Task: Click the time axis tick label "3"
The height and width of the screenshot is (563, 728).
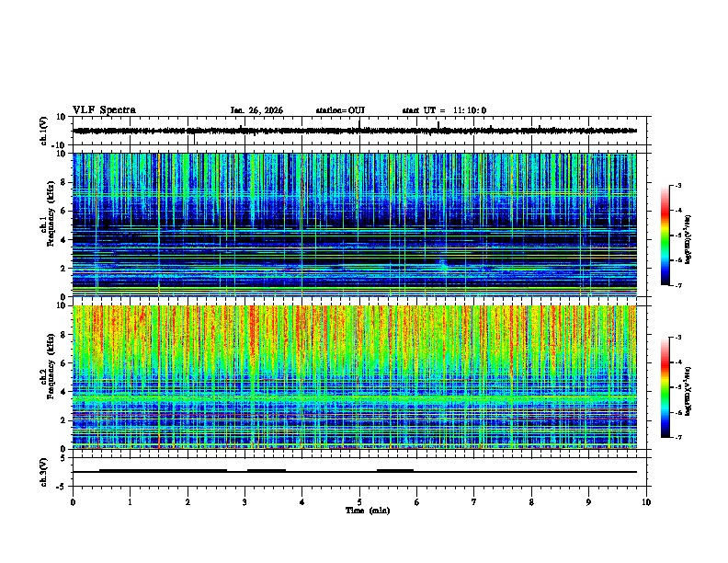Action: tap(245, 502)
